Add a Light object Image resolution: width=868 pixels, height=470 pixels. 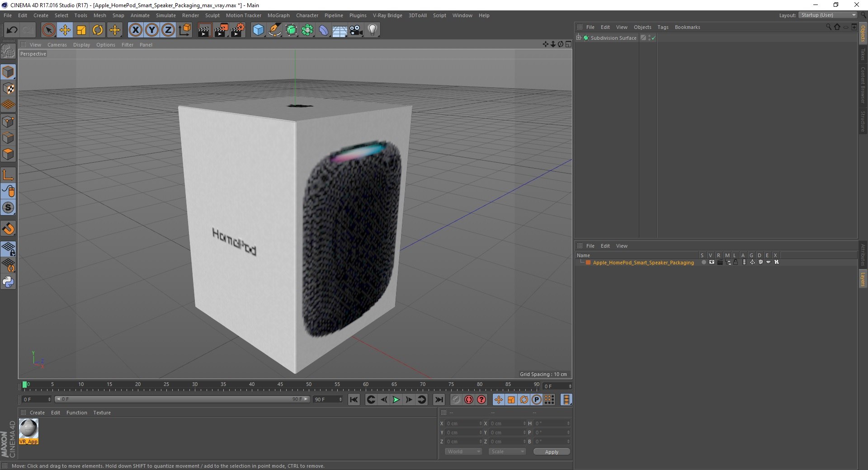coord(373,30)
